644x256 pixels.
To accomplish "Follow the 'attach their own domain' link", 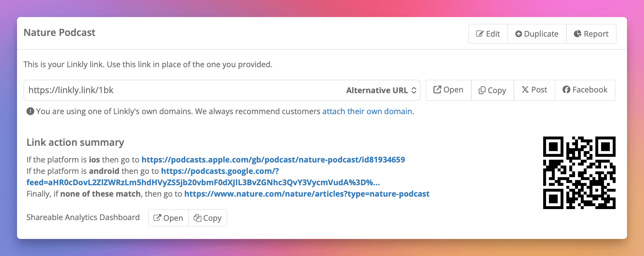I will point(367,111).
